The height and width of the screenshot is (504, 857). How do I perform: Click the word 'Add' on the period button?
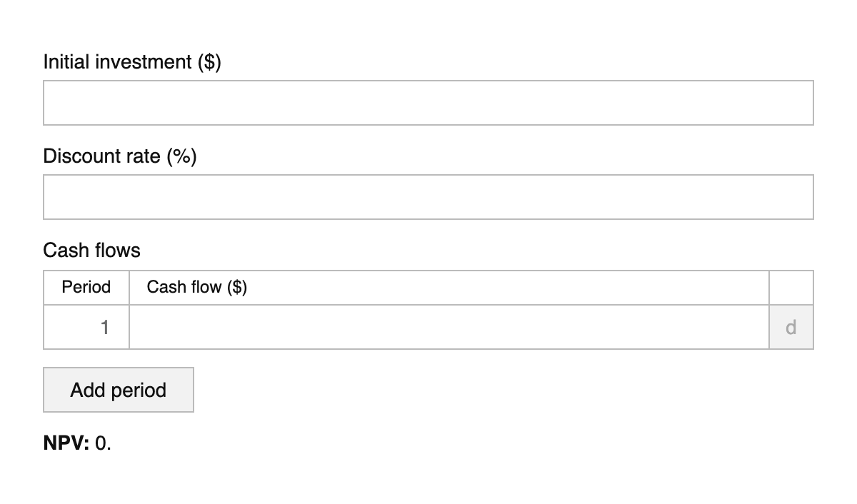click(x=86, y=390)
